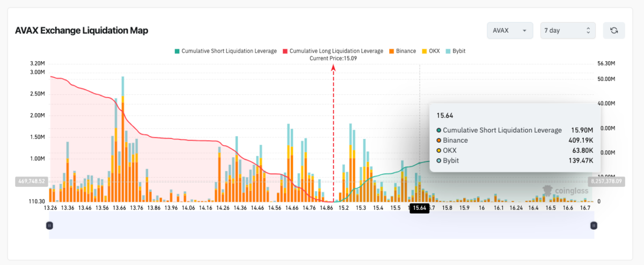Click the green Cumulative Short legend swatch
Viewport: 644px width, 265px height.
(177, 51)
